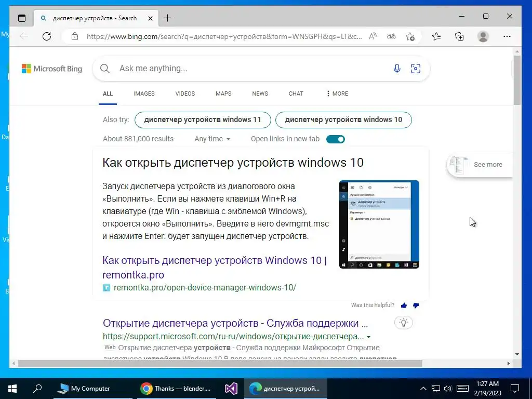The image size is (532, 399).
Task: Open Read aloud icon in address bar
Action: coord(373,36)
